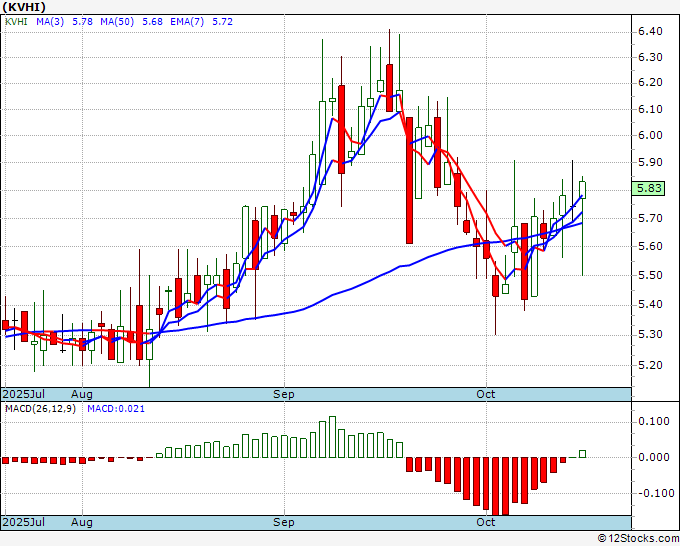Click the large red candlestick falling to 5.61
This screenshot has height=546, width=680.
[409, 180]
